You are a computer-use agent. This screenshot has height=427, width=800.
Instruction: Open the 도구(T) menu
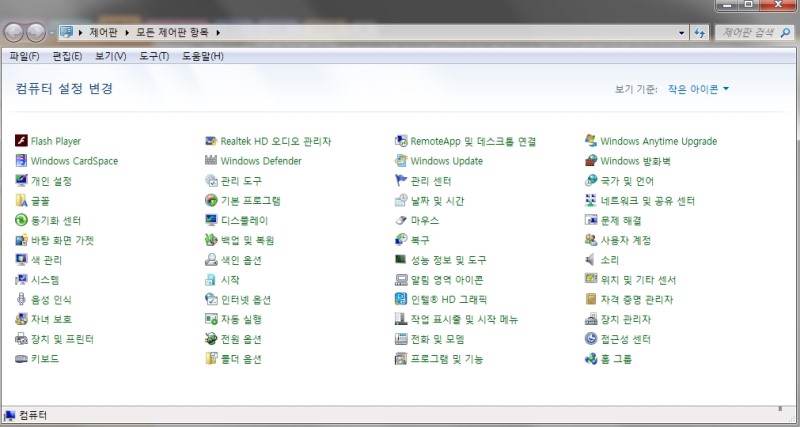(x=154, y=56)
